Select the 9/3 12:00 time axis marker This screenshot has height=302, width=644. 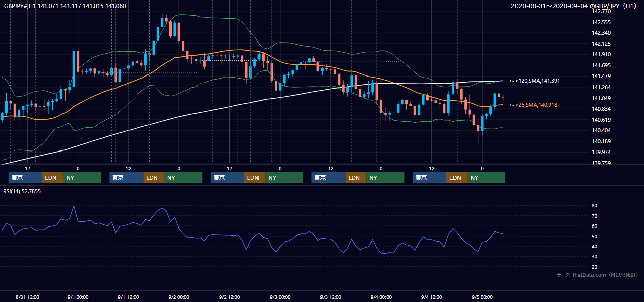pos(331,297)
